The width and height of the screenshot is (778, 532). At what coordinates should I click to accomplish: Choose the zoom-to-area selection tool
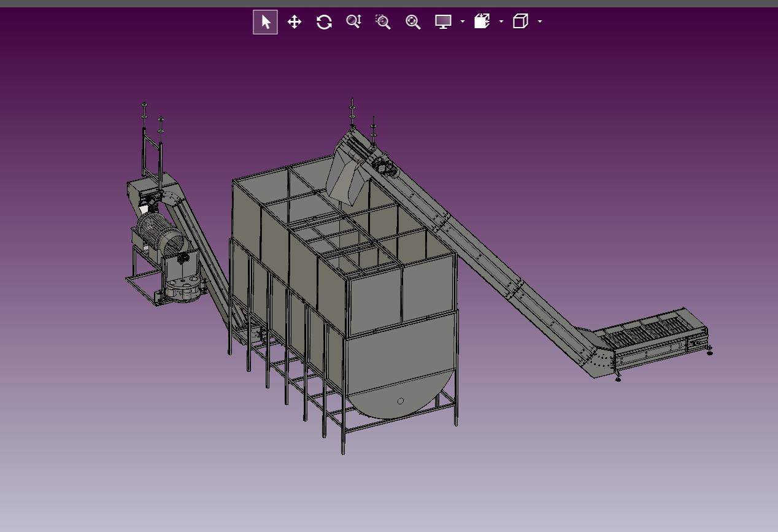coord(383,22)
